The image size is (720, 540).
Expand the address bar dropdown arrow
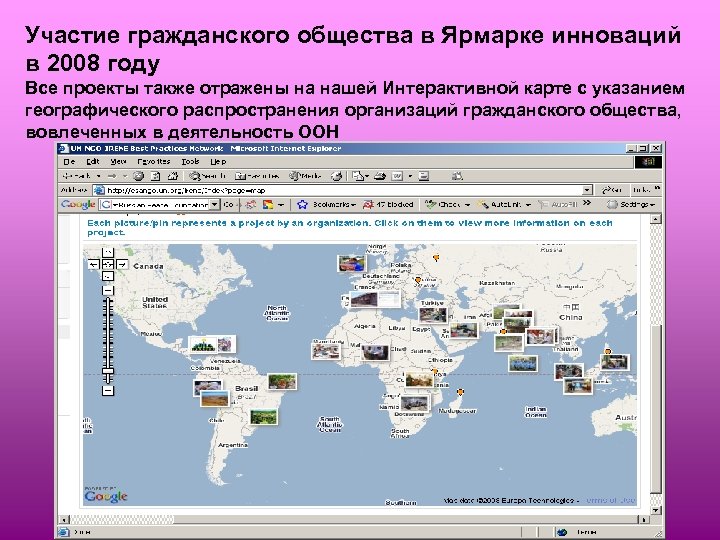[x=587, y=190]
